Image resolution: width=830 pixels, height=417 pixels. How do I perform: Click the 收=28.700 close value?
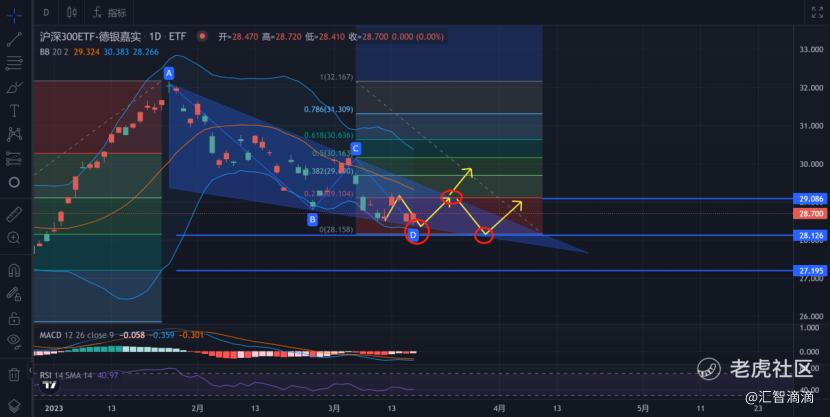(x=368, y=37)
